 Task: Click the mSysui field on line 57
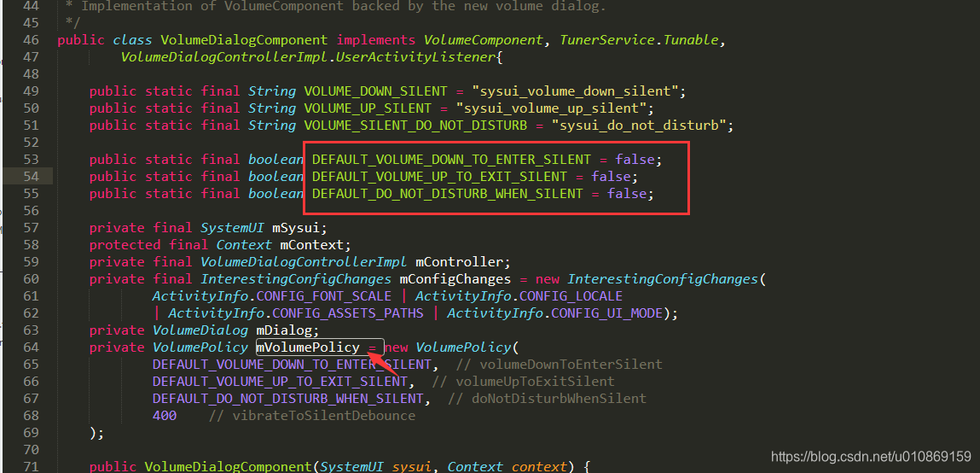296,228
